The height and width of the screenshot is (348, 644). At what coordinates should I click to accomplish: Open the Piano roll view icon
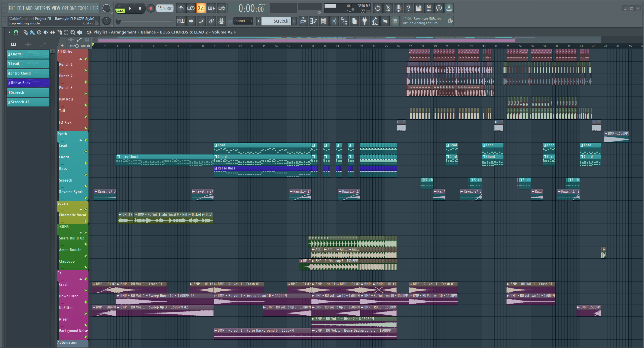click(313, 21)
